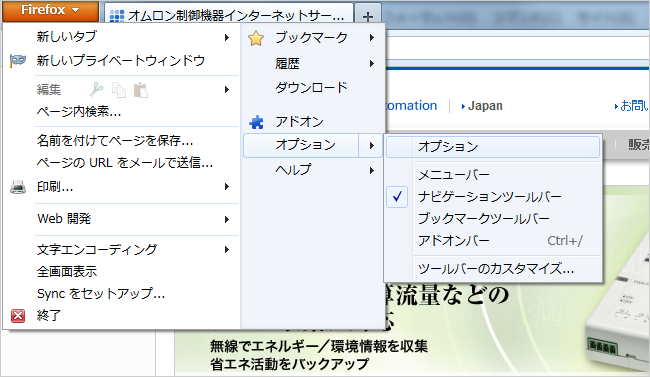Choose Sync をセットアップ... entry
The height and width of the screenshot is (377, 650).
pyautogui.click(x=101, y=294)
